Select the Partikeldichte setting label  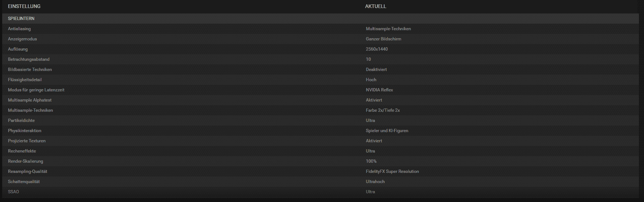coord(21,120)
